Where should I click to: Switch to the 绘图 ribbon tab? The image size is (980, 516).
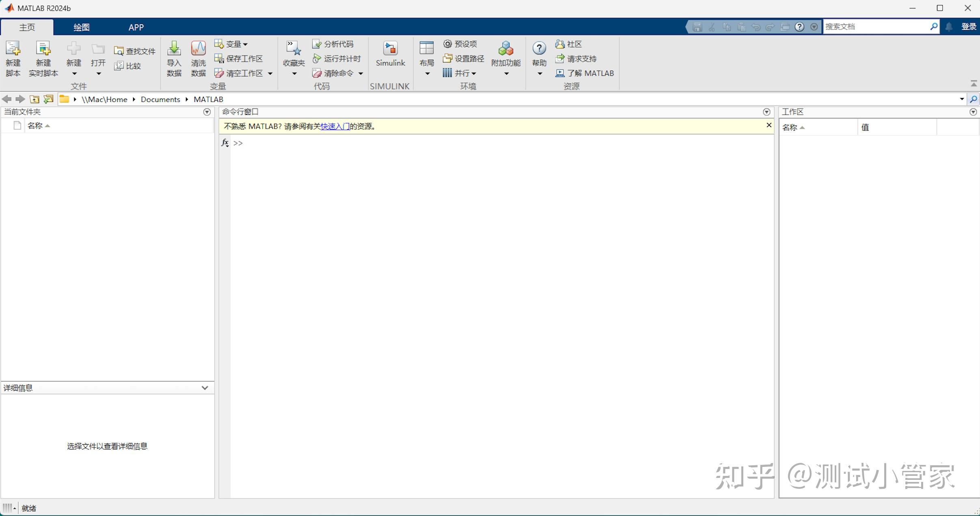coord(81,27)
